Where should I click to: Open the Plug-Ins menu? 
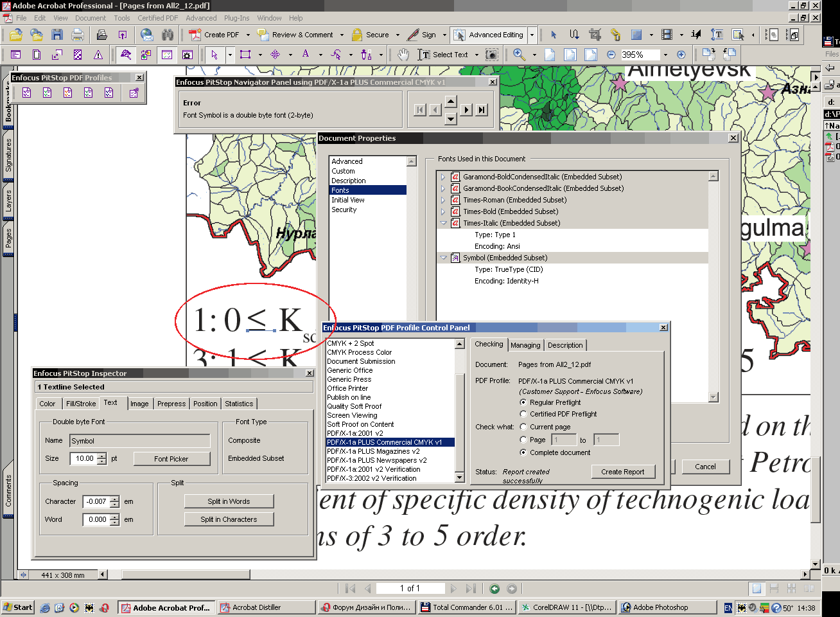coord(236,18)
